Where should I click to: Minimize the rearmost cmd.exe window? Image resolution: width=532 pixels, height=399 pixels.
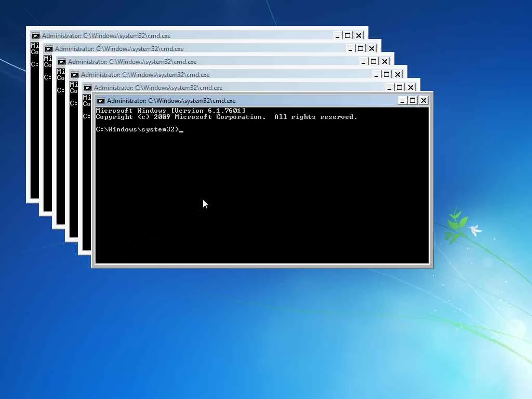[x=337, y=35]
